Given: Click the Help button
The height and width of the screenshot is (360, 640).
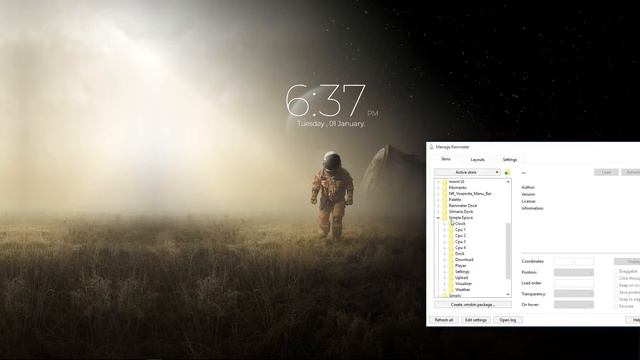Looking at the screenshot, I should [634, 320].
